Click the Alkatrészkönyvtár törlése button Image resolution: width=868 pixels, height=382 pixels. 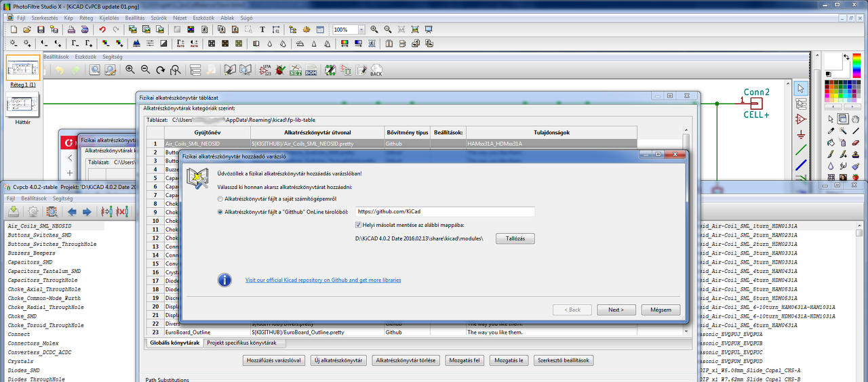click(406, 360)
